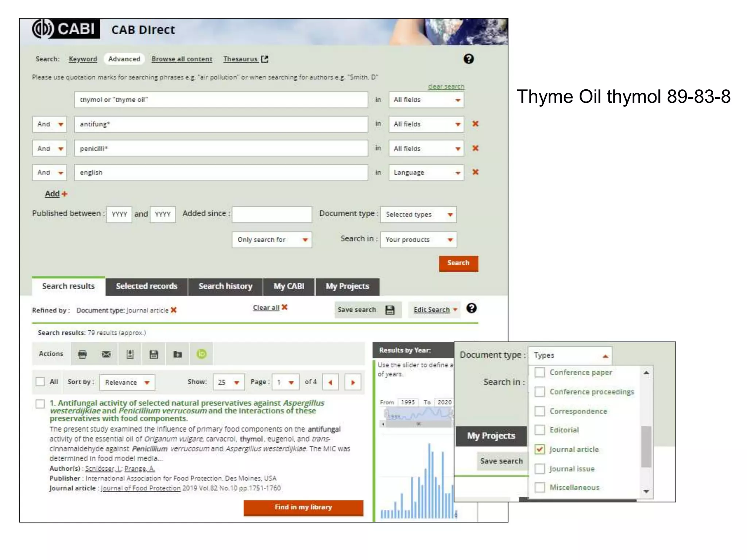
Task: Click the first YYYY Published between field
Action: pyautogui.click(x=119, y=214)
